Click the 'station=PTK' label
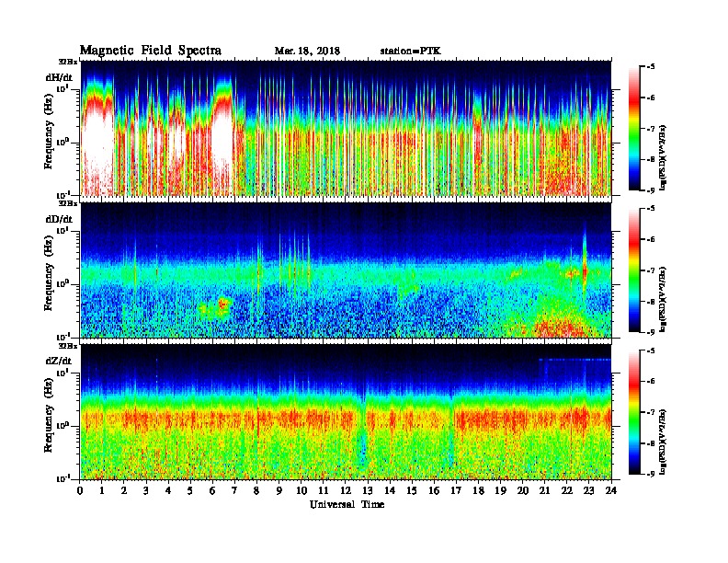 [410, 52]
